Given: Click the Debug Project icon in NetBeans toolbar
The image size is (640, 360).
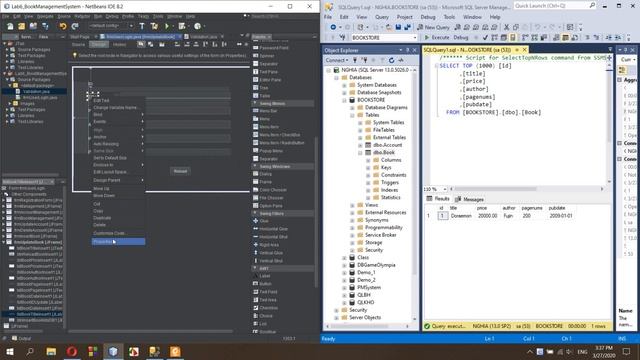Looking at the screenshot, I should click(x=182, y=26).
